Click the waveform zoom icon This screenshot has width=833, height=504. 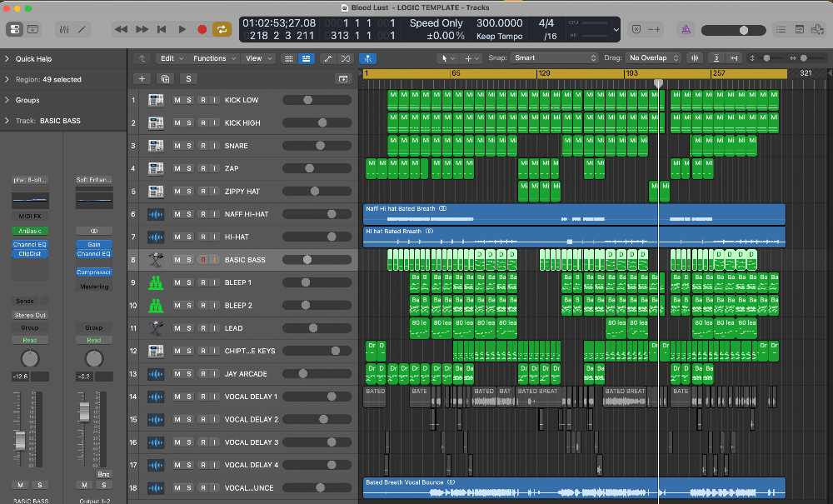(x=695, y=58)
